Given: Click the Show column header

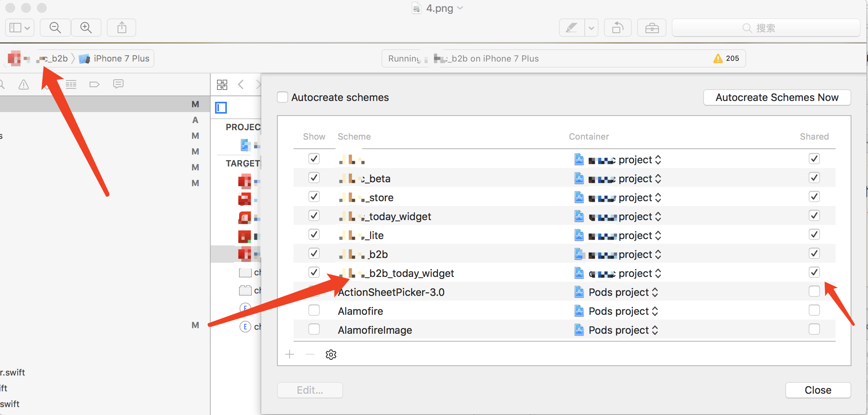Looking at the screenshot, I should click(314, 136).
